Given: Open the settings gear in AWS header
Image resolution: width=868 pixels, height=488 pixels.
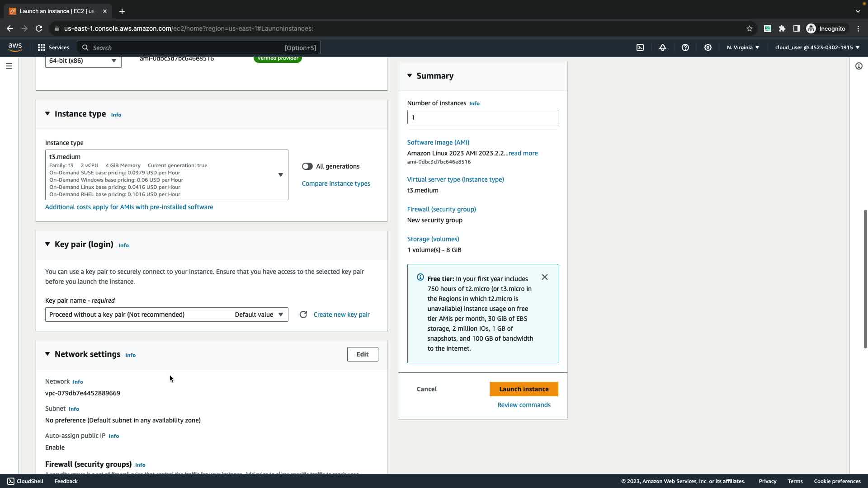Looking at the screenshot, I should click(x=708, y=47).
